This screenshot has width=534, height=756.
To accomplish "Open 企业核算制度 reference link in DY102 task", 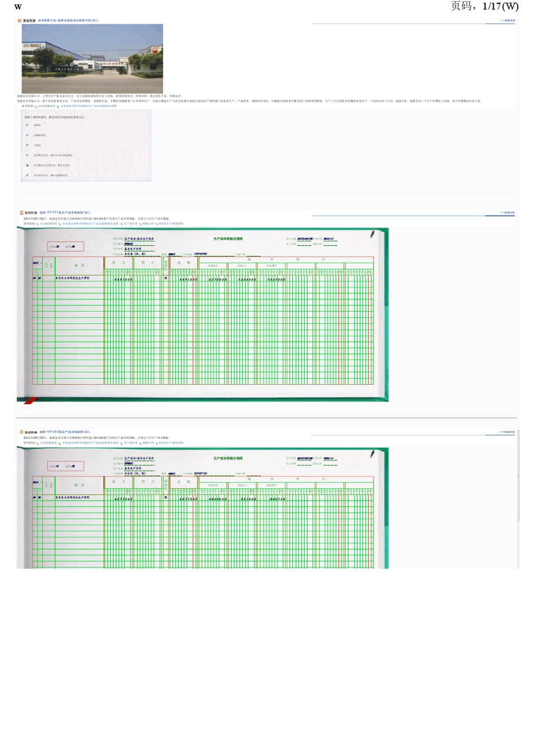I will click(x=48, y=443).
